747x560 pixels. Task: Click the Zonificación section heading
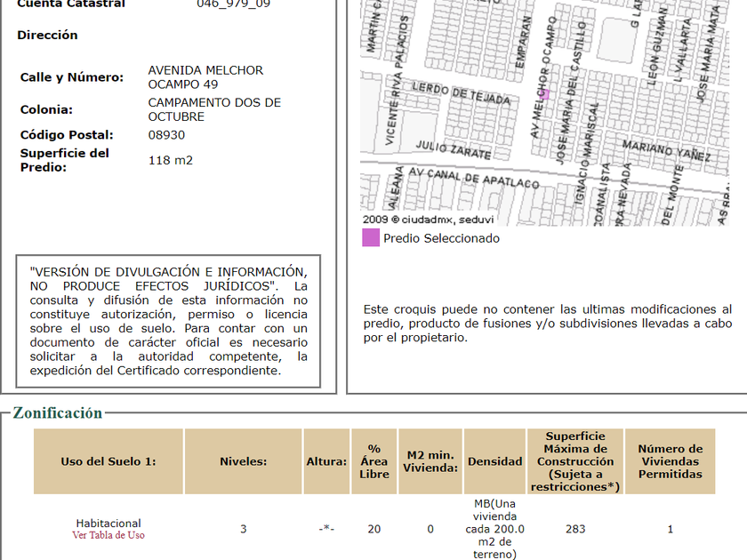click(58, 412)
